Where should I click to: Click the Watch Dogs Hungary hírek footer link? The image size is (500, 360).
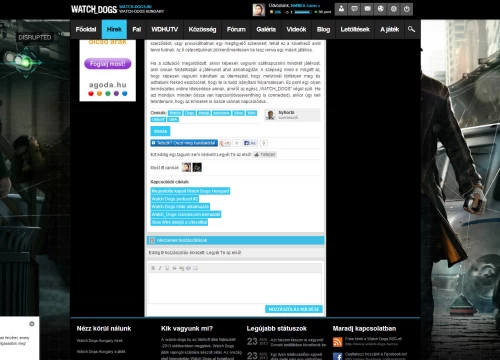click(x=100, y=341)
